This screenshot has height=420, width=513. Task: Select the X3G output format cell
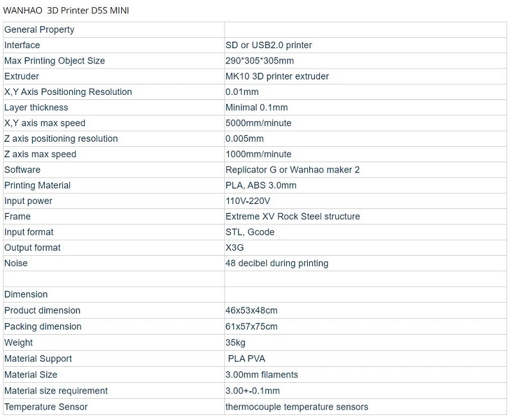click(x=235, y=248)
